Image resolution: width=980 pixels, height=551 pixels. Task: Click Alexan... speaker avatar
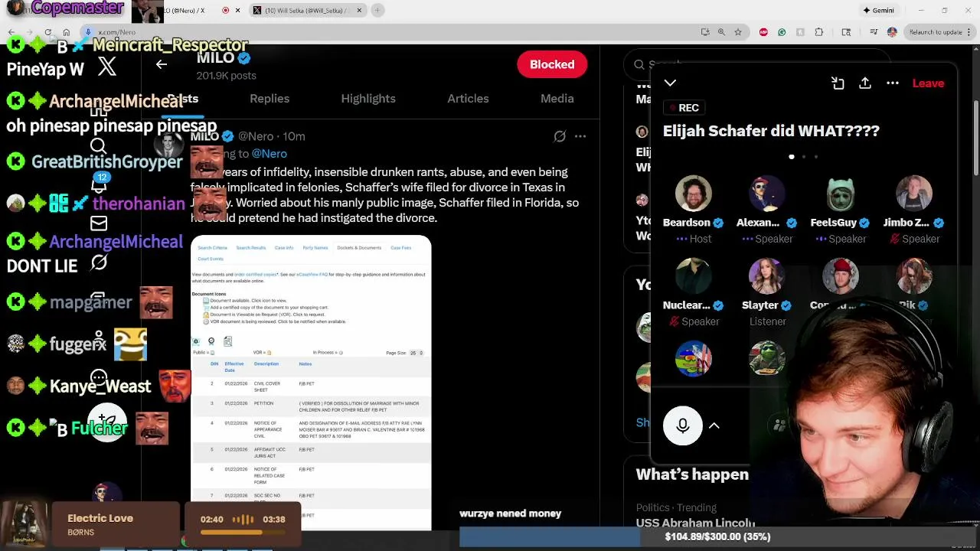[767, 192]
